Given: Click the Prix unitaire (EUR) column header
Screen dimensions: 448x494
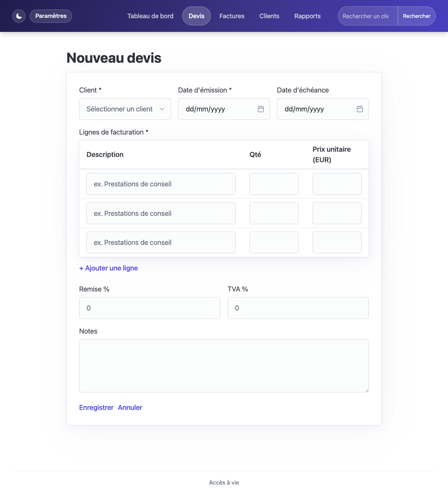Looking at the screenshot, I should (332, 155).
